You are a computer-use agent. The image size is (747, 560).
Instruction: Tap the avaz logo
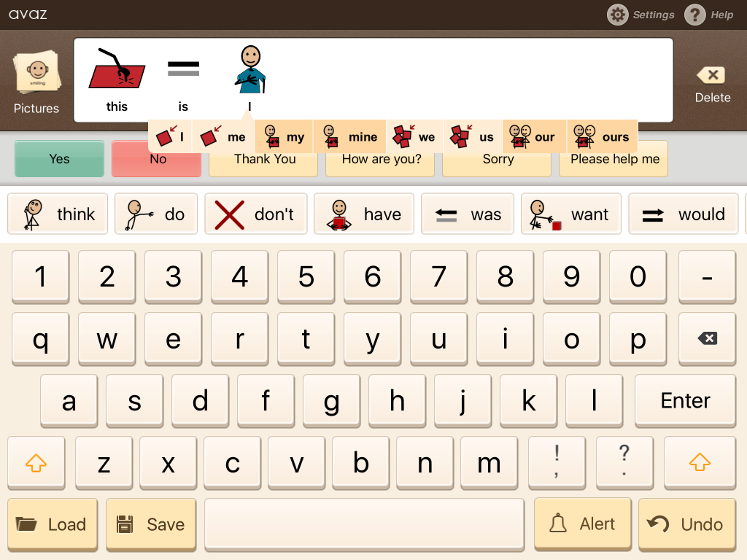(28, 15)
